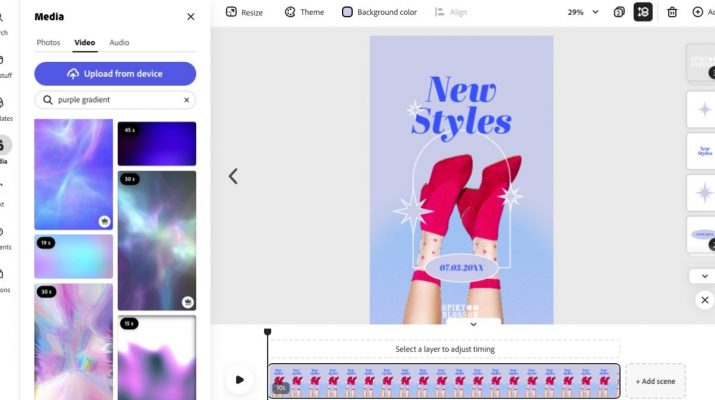Image resolution: width=715 pixels, height=400 pixels.
Task: Close the Media panel
Action: (x=191, y=17)
